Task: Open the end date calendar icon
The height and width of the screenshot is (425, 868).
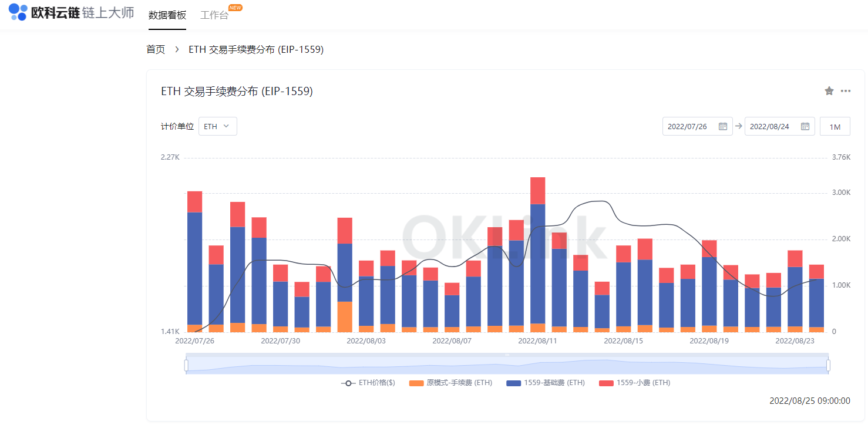Action: tap(805, 126)
